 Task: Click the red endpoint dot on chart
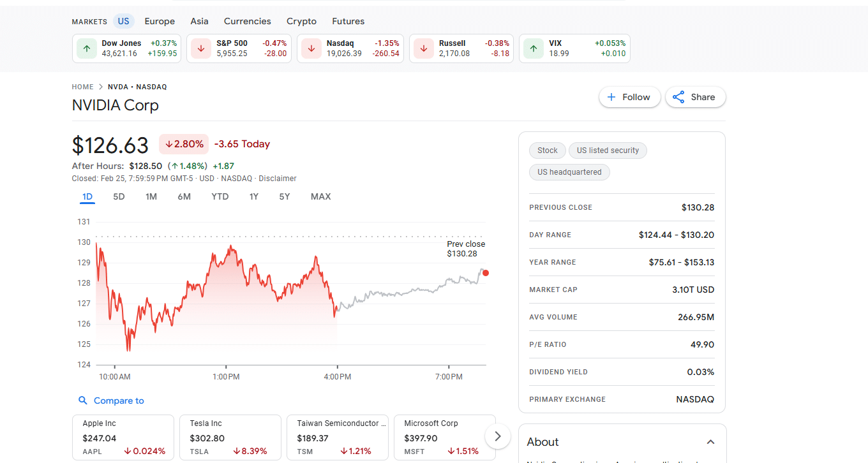click(486, 273)
